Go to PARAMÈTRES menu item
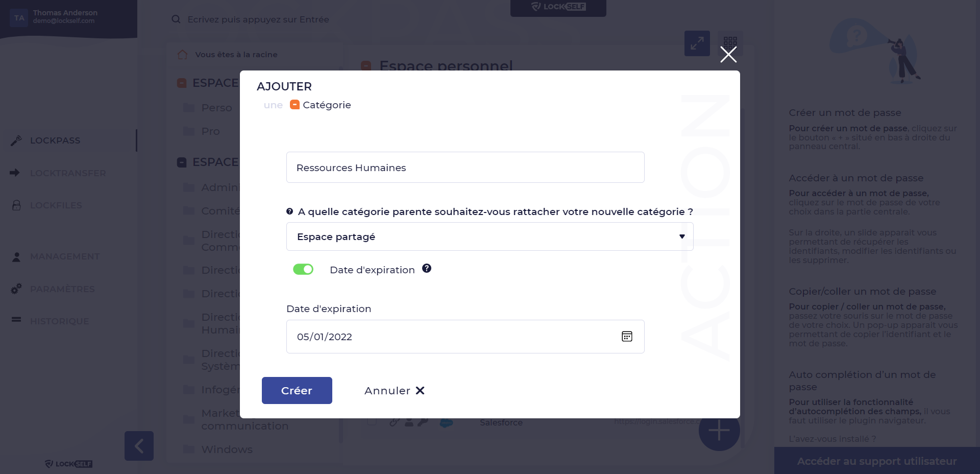 pos(62,289)
